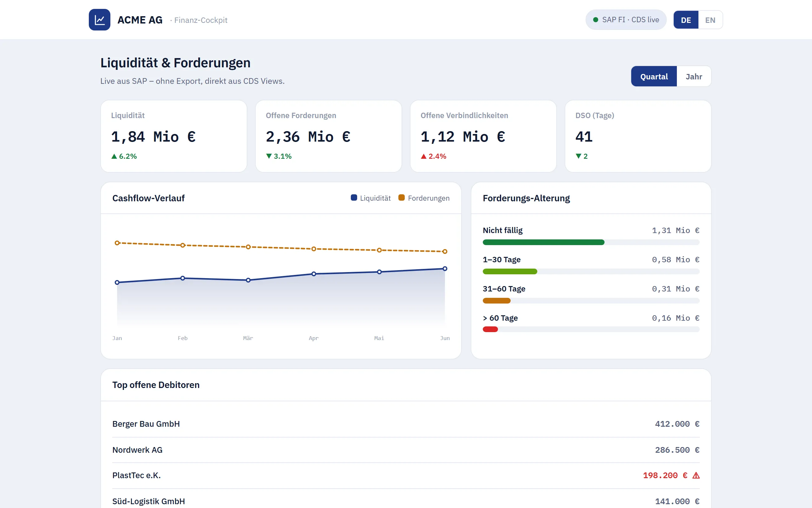Click the PlastTec e.K. debtor row
This screenshot has width=812, height=508.
tap(406, 475)
